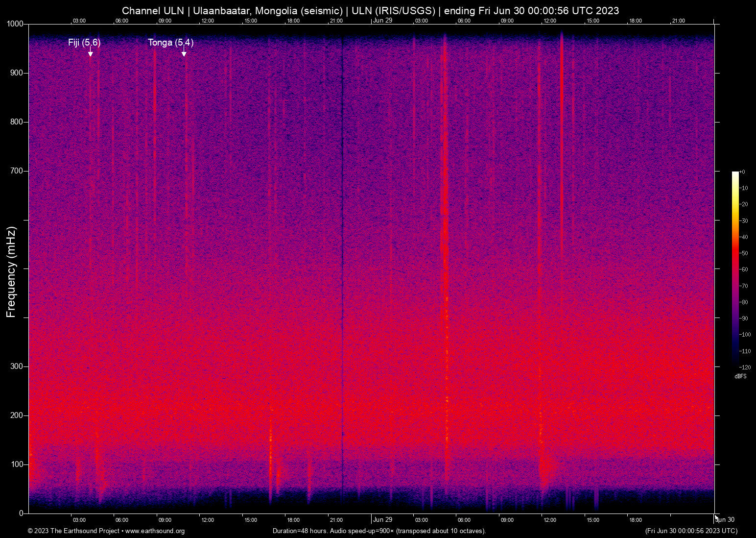
Task: Click the -50 tick on the color scale
Action: [x=744, y=253]
